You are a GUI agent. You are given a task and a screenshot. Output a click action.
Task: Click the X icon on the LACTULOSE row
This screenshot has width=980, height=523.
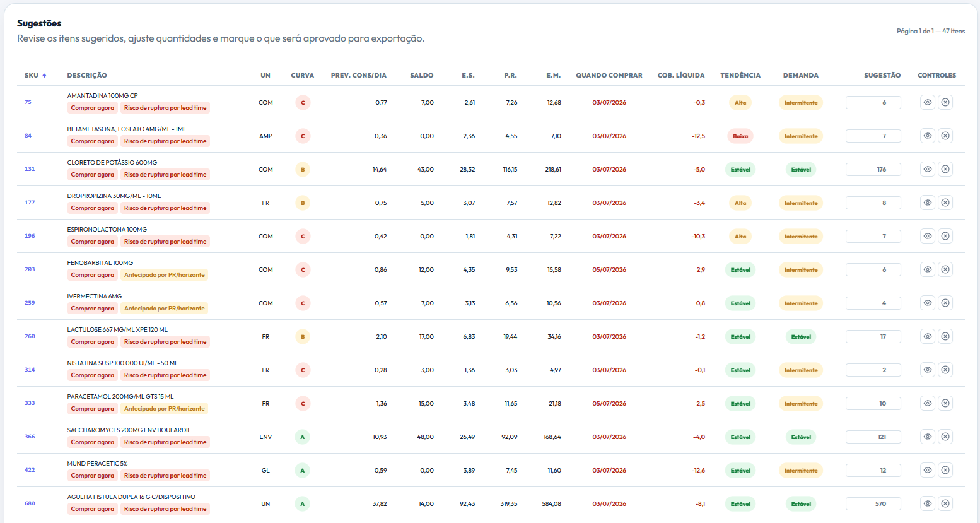[x=945, y=336]
